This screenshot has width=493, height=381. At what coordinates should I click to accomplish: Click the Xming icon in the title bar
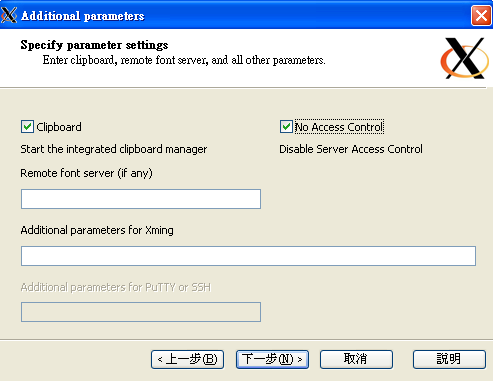pyautogui.click(x=9, y=15)
